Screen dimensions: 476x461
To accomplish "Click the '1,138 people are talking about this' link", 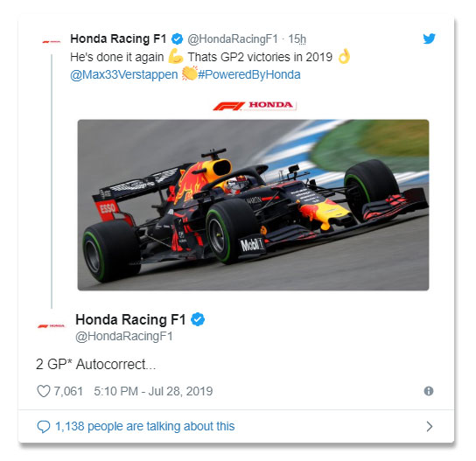I will [x=144, y=426].
